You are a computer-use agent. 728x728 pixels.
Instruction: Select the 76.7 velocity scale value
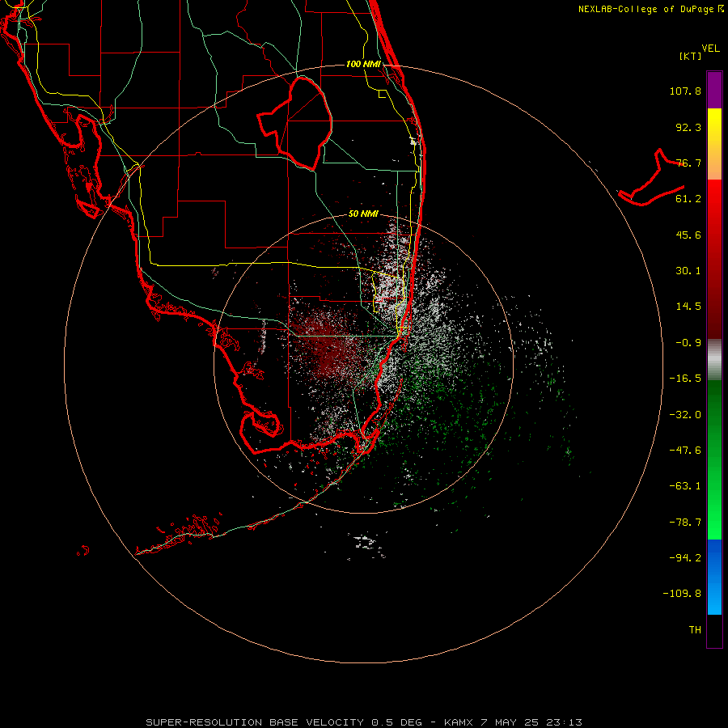click(688, 163)
